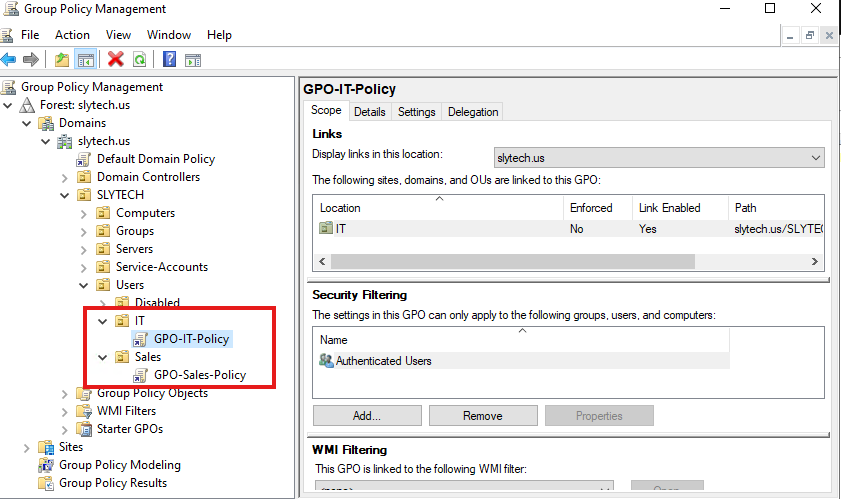Click the Links table scroll-left arrow
The image size is (841, 499).
[x=322, y=262]
